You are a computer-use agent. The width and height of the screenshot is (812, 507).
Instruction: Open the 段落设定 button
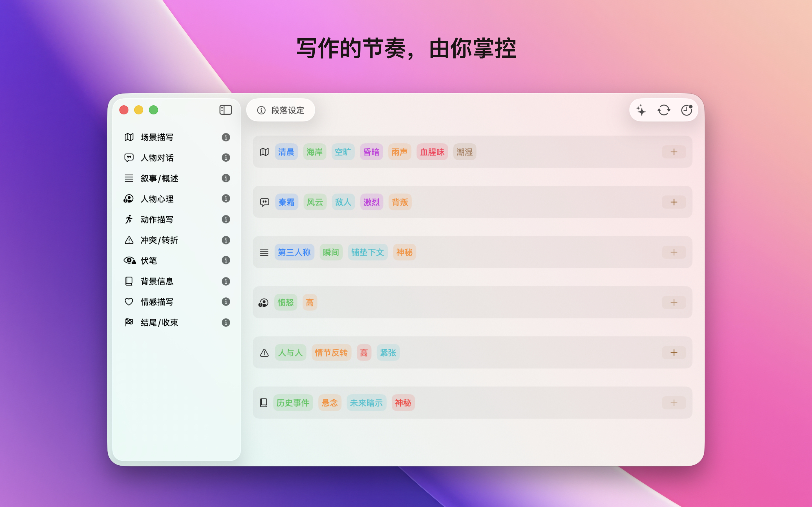point(281,110)
